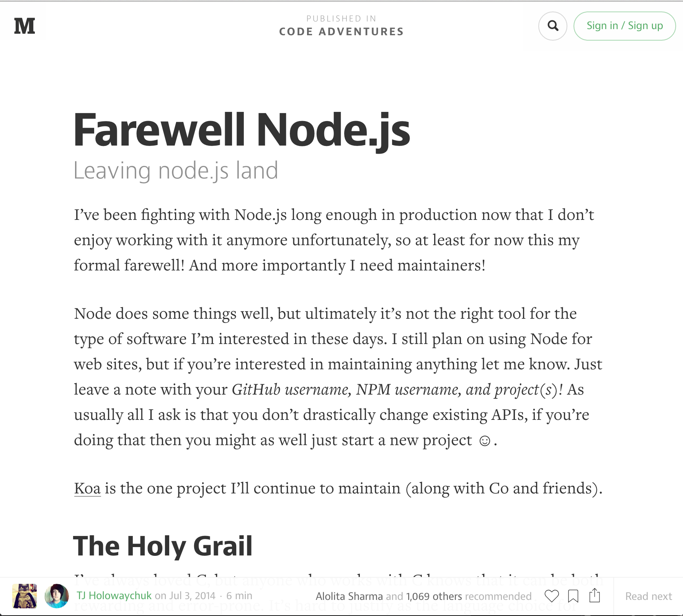
Task: Follow the Koa hyperlink in the article
Action: point(87,488)
